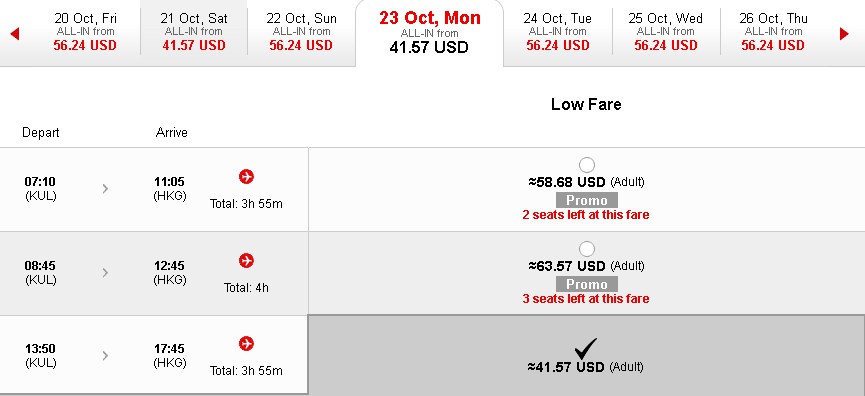Click the checkmark on 41.57 USD fare
Screen dimensions: 865x396
point(585,349)
